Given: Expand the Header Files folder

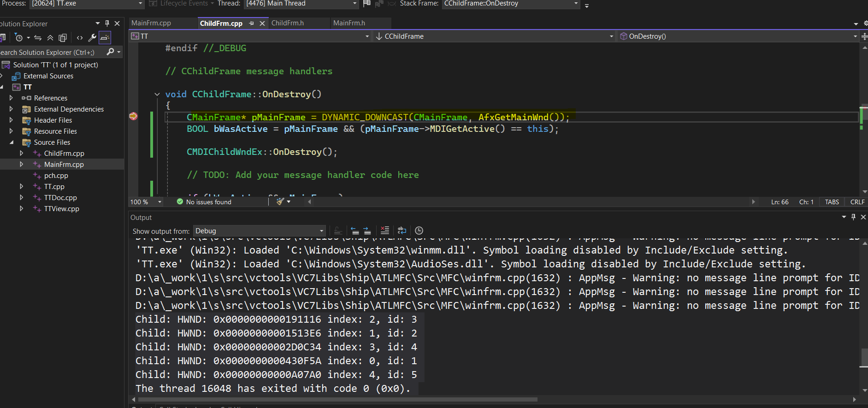Looking at the screenshot, I should pyautogui.click(x=11, y=120).
